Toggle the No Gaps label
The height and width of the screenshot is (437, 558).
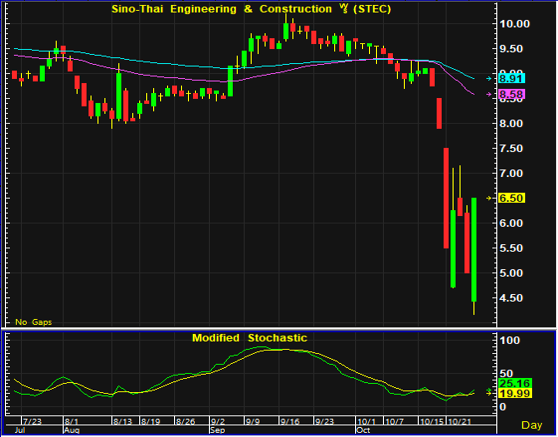(33, 322)
